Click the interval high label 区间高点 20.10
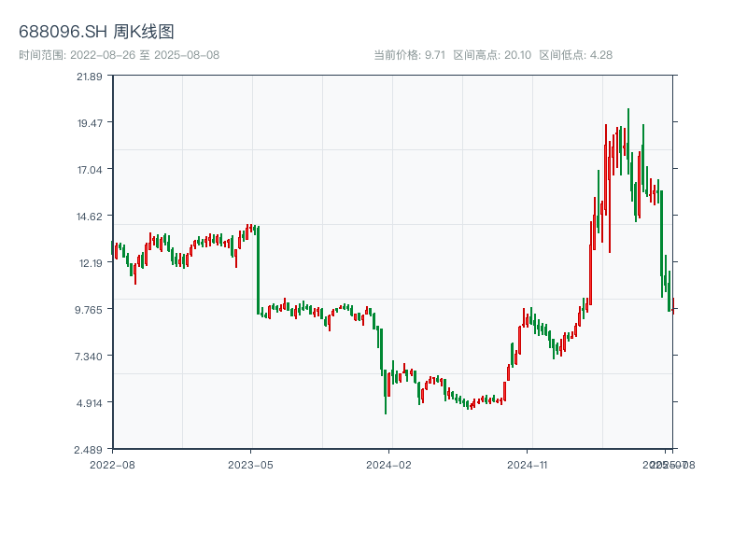Screen dimensions: 747x560 pos(492,55)
